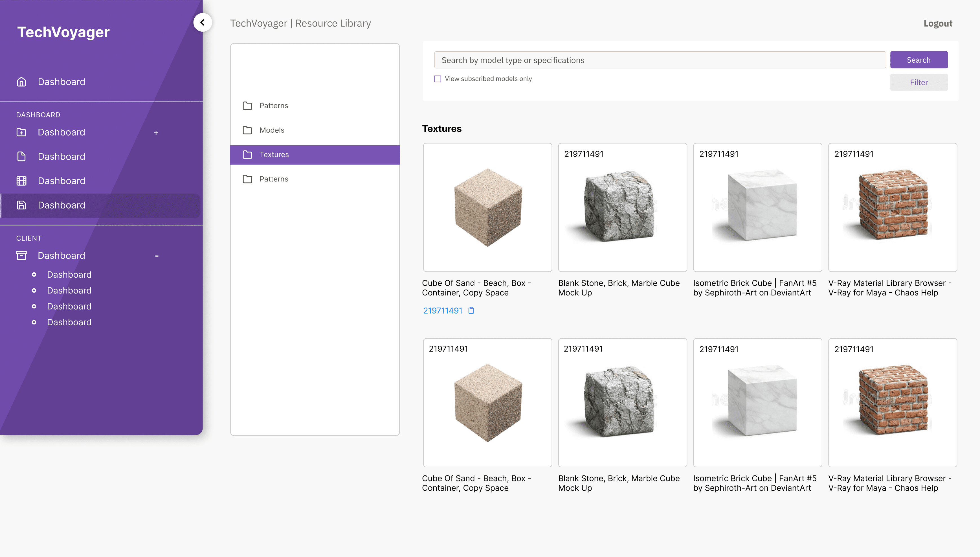Collapse sidebar using the chevron-left button
The image size is (980, 557).
click(x=202, y=23)
